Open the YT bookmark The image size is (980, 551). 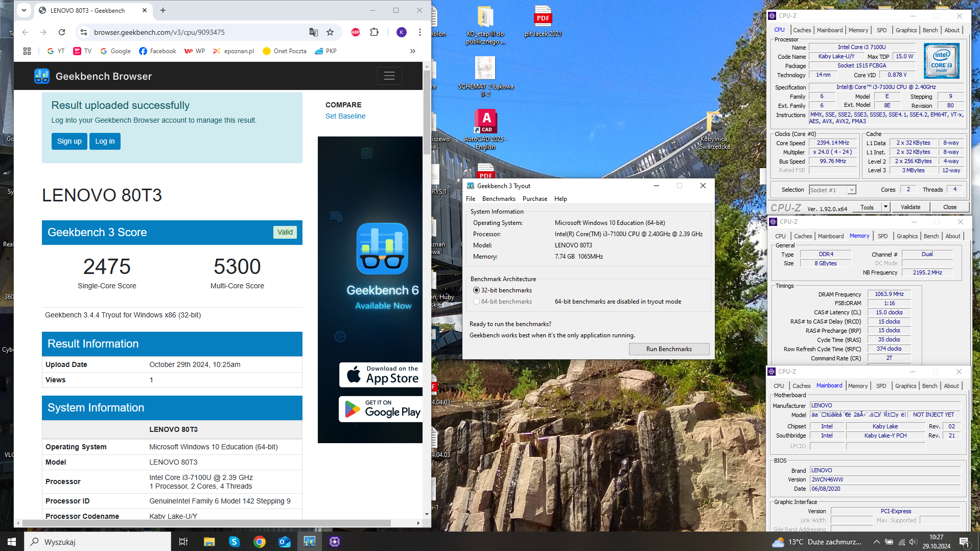click(x=56, y=51)
